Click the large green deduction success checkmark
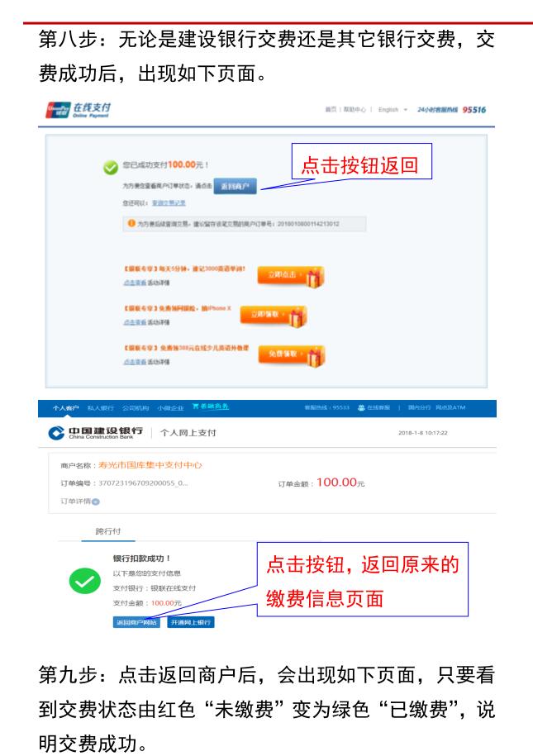This screenshot has height=756, width=533. point(85,581)
